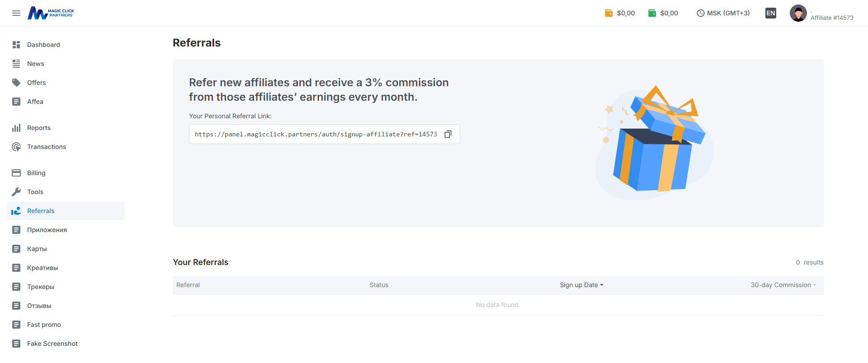Click the Dashboard grid icon
Viewport: 868px width, 363px height.
coord(16,45)
